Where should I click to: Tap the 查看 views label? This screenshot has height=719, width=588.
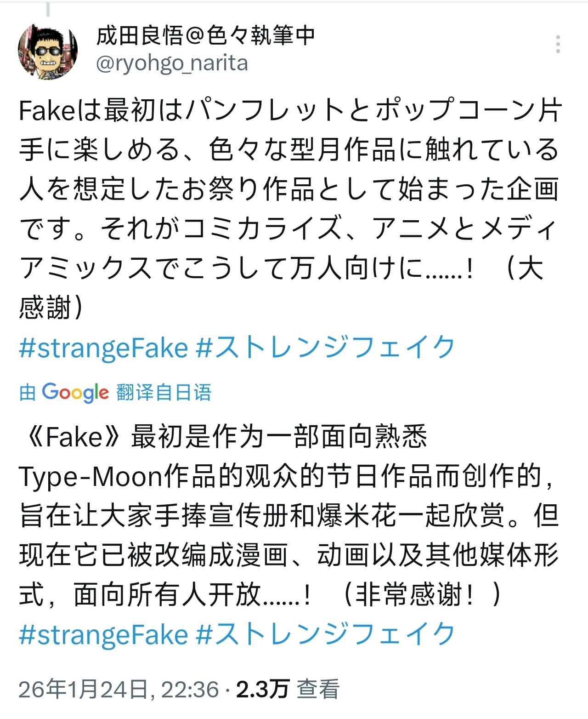pos(318,690)
